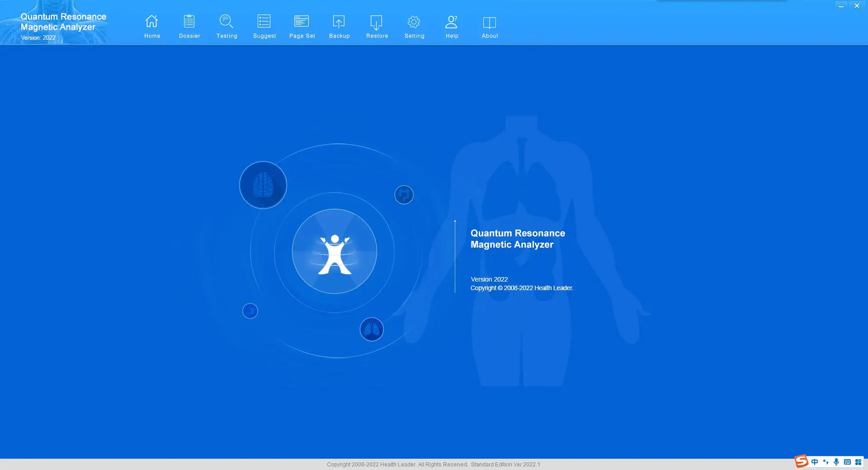Close the analyzer window
Viewport: 868px width, 470px height.
857,6
